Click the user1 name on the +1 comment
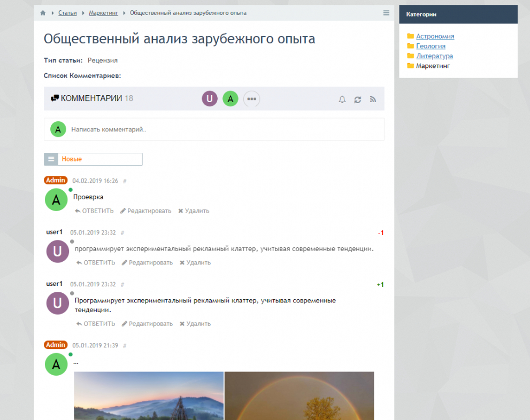Screen dimensions: 530x420 (55, 284)
